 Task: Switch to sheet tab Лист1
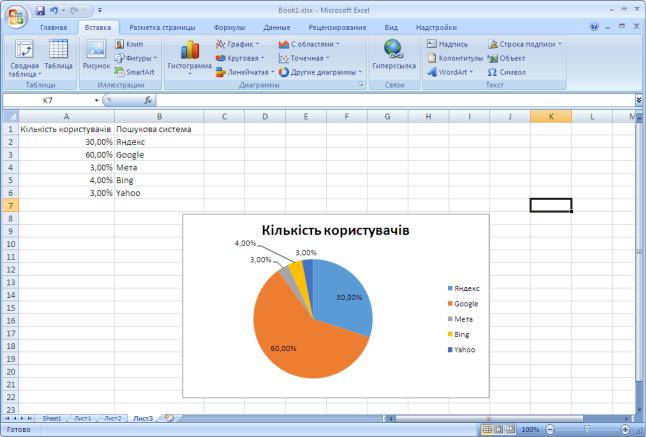pos(83,418)
